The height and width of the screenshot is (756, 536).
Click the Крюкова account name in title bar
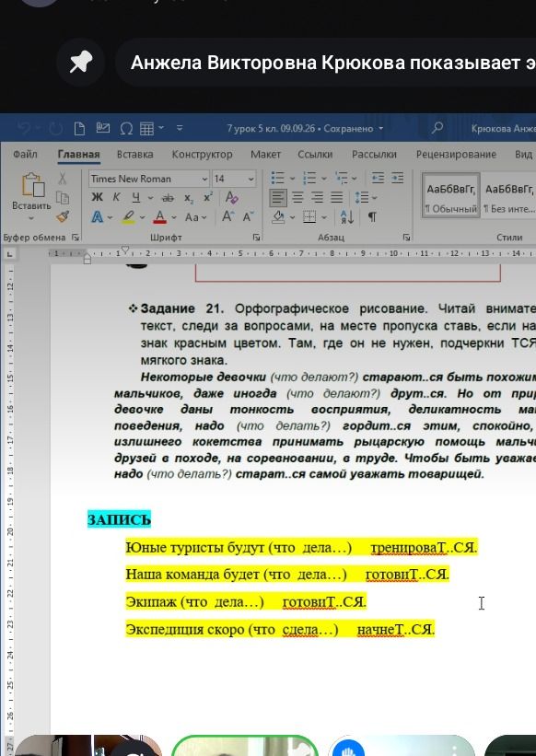click(x=503, y=129)
